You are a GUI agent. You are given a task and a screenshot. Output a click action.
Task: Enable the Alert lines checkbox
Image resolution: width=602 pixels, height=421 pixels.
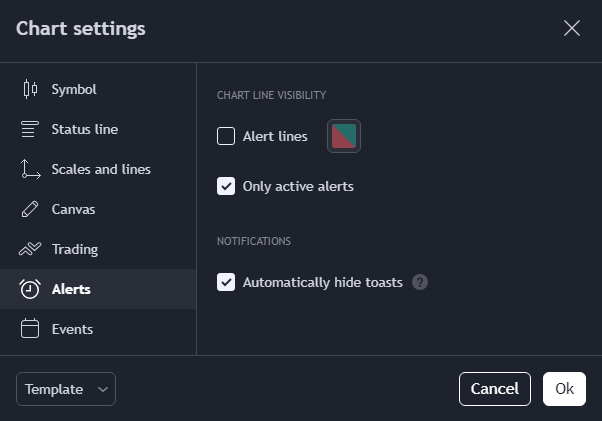226,136
